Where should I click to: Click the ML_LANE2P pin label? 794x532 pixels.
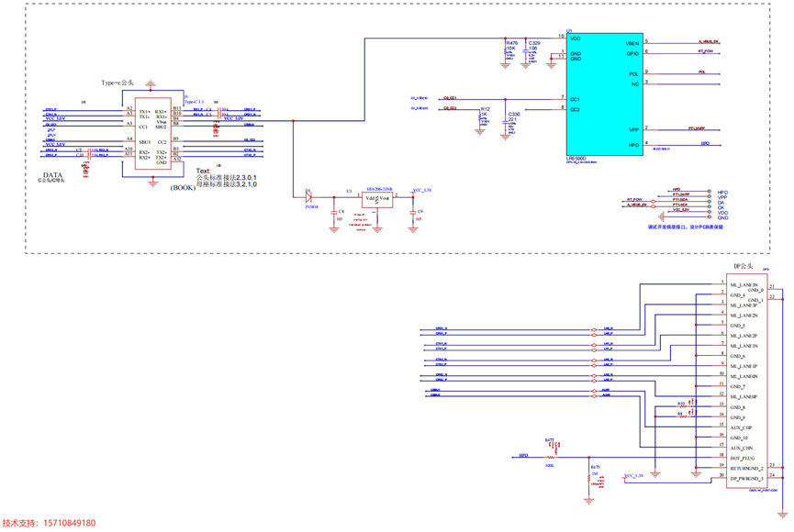click(744, 336)
